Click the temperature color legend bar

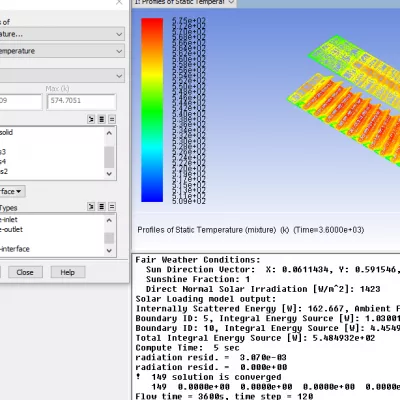pos(152,110)
